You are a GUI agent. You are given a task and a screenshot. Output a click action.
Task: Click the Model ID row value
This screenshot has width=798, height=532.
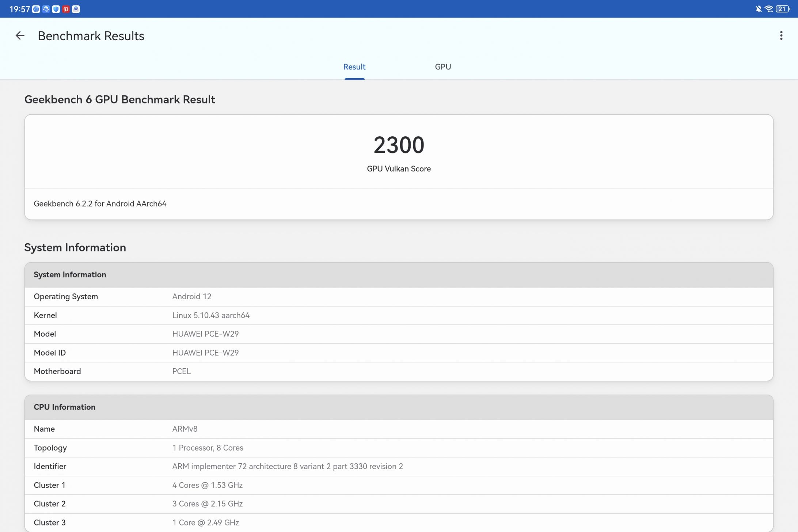(205, 353)
